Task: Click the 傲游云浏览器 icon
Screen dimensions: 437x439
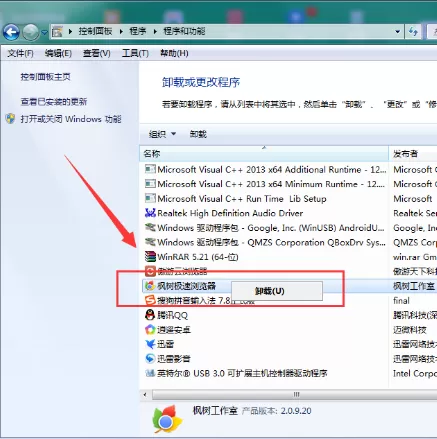Action: point(150,271)
